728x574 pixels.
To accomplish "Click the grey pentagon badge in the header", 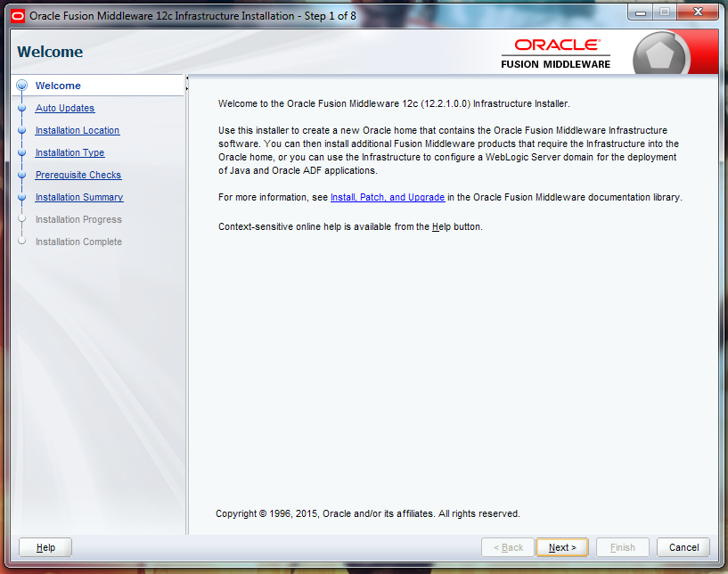I will 659,54.
